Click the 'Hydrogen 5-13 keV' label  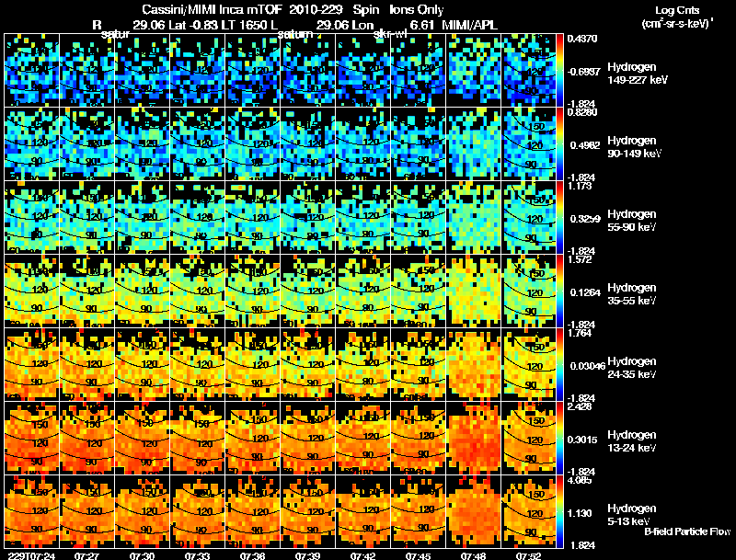coord(632,515)
